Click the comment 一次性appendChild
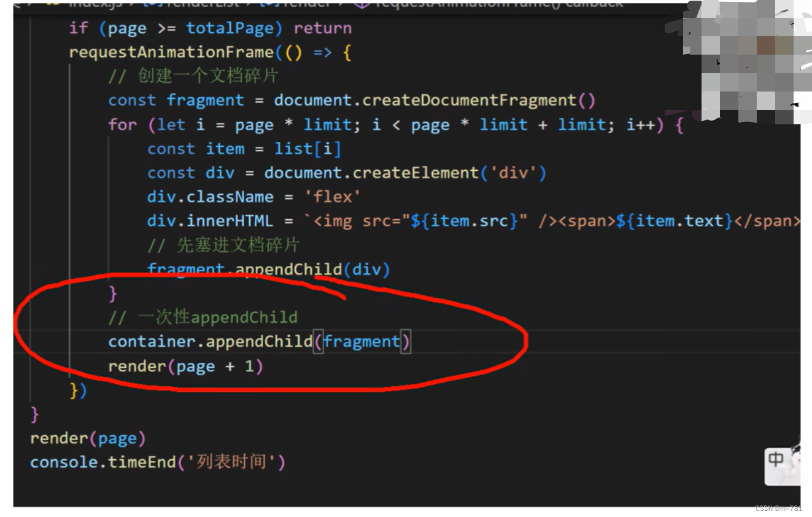The width and height of the screenshot is (812, 517). pyautogui.click(x=203, y=317)
